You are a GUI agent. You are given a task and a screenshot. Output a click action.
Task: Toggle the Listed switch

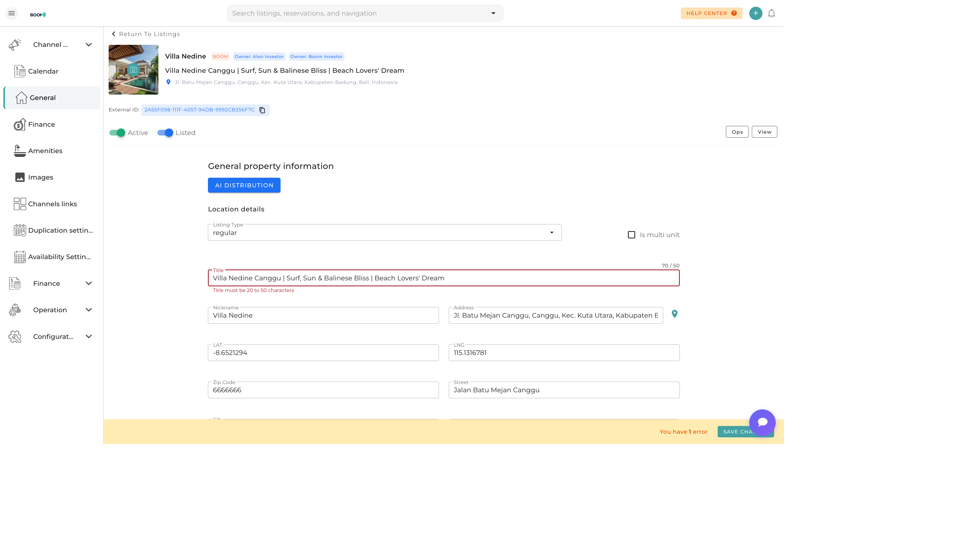165,133
